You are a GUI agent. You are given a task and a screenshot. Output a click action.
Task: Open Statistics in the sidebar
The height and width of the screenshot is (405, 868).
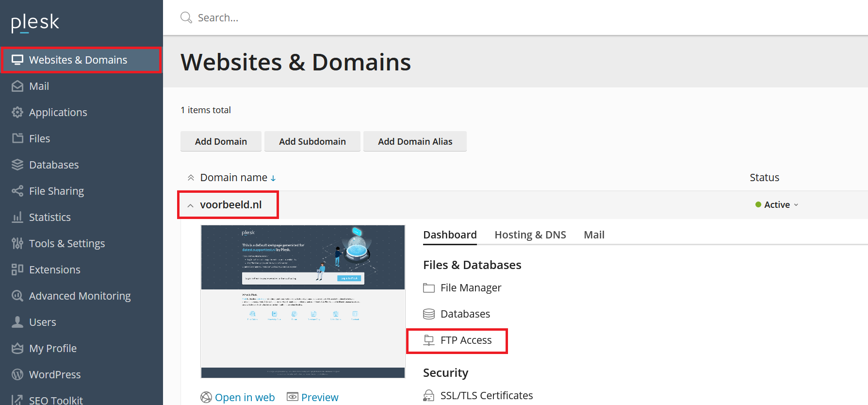tap(82, 217)
